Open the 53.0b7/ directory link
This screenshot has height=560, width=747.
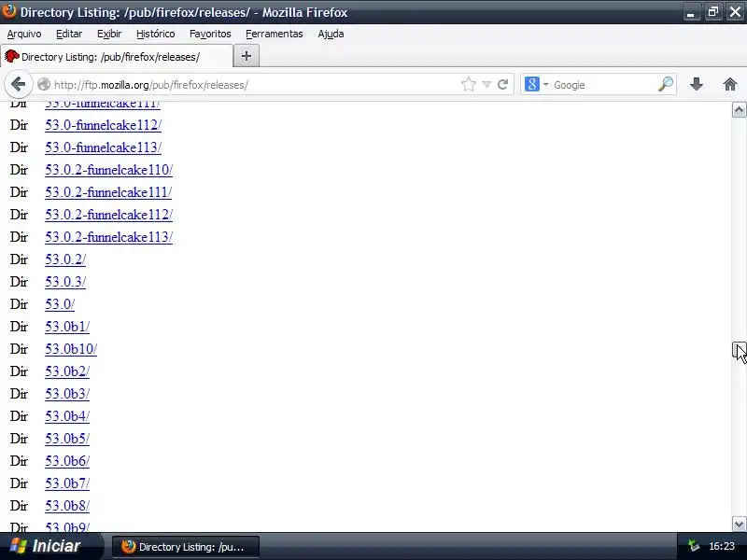point(67,483)
